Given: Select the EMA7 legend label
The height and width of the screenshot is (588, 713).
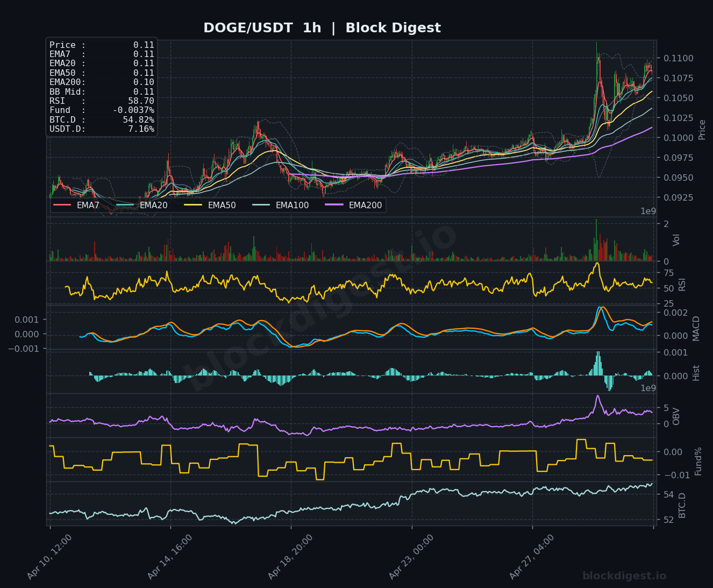Looking at the screenshot, I should pos(88,205).
